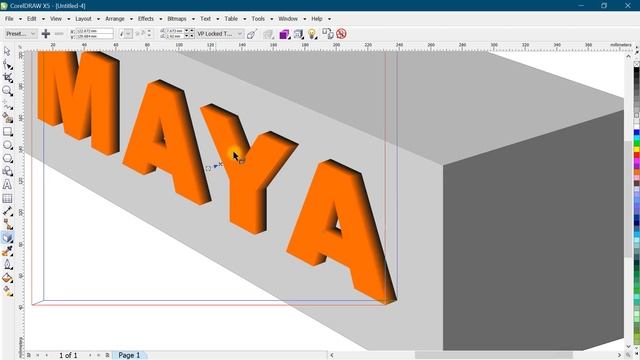The width and height of the screenshot is (640, 360).
Task: Click vertical scrollbar up arrow
Action: 629,56
